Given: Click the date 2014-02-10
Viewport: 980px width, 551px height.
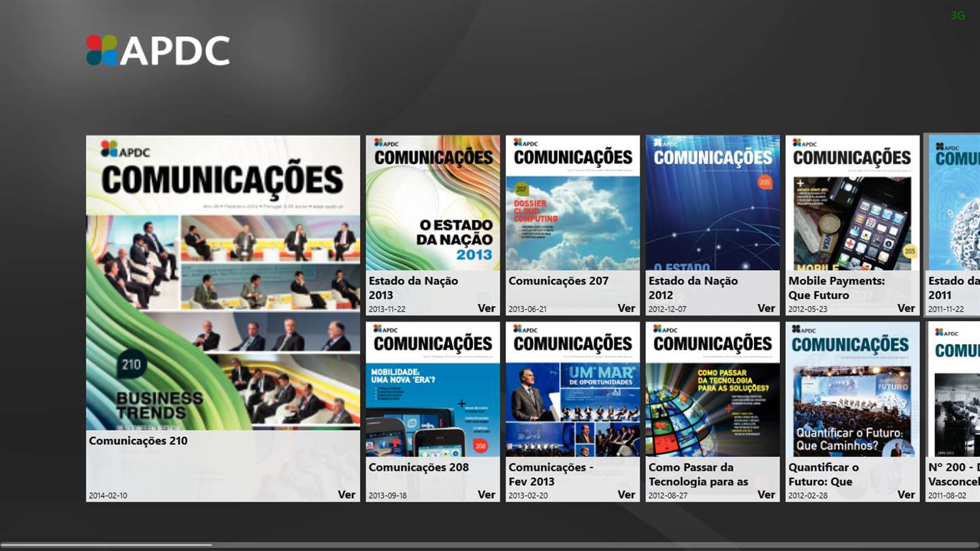Looking at the screenshot, I should [108, 495].
